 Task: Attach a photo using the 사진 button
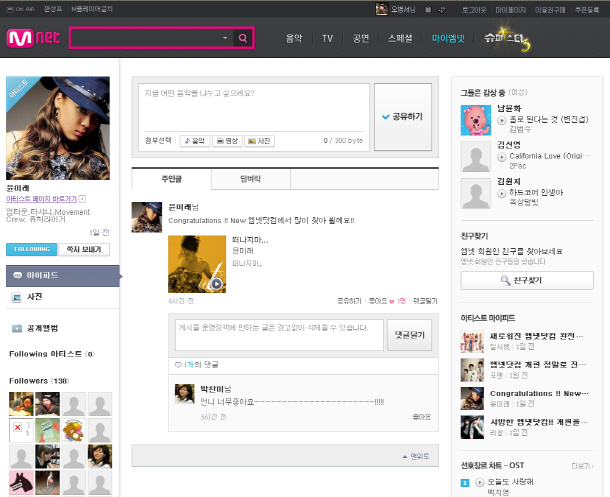click(x=259, y=141)
